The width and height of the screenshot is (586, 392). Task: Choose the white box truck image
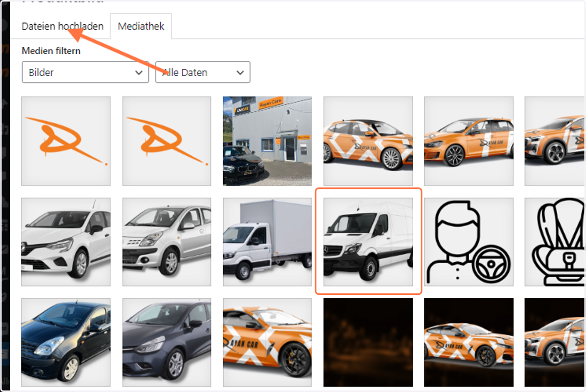click(267, 241)
